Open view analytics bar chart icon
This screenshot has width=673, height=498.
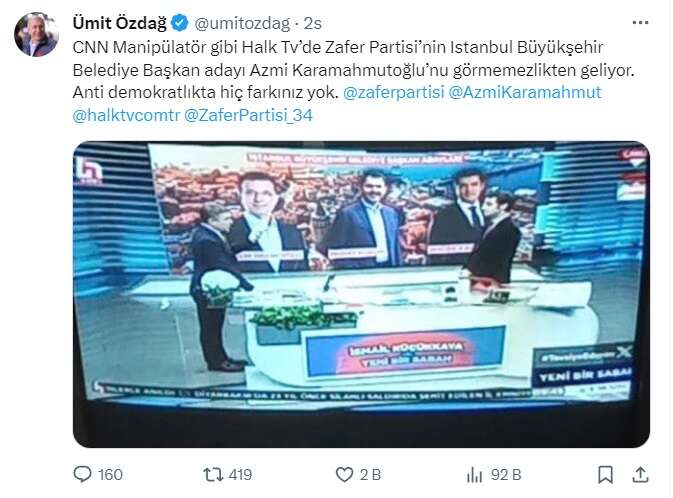[x=474, y=475]
